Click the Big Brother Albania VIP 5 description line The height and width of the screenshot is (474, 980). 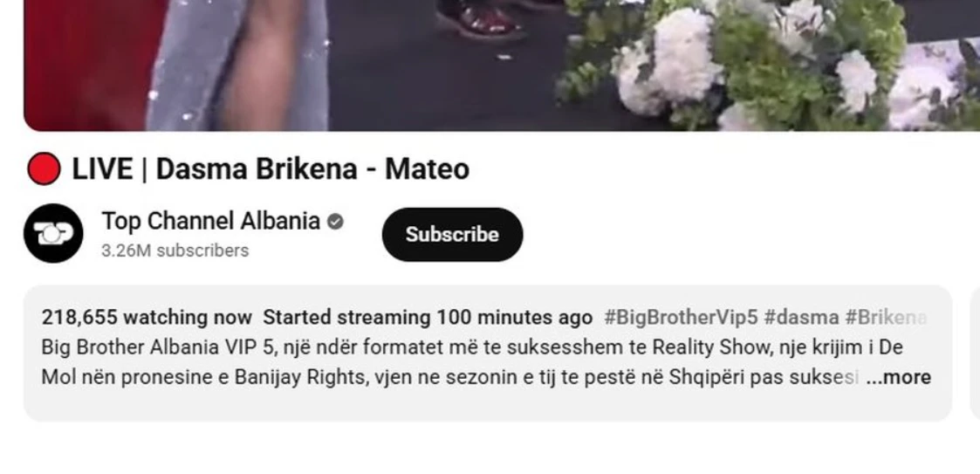click(x=472, y=347)
